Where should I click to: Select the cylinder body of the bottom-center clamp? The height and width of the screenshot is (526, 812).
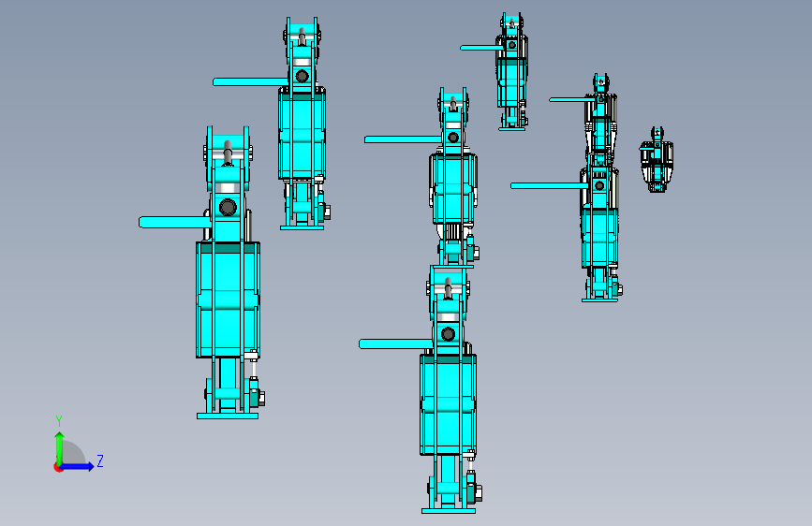click(x=448, y=404)
